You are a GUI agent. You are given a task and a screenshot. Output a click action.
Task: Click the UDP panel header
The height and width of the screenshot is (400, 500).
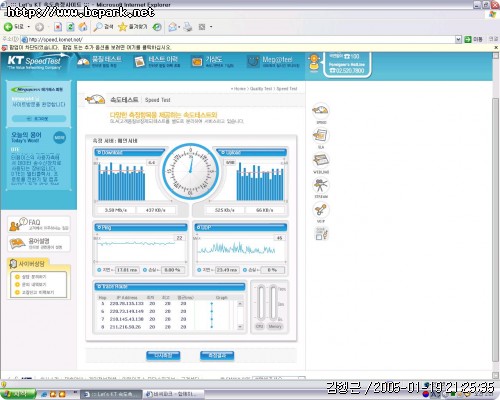[x=240, y=227]
